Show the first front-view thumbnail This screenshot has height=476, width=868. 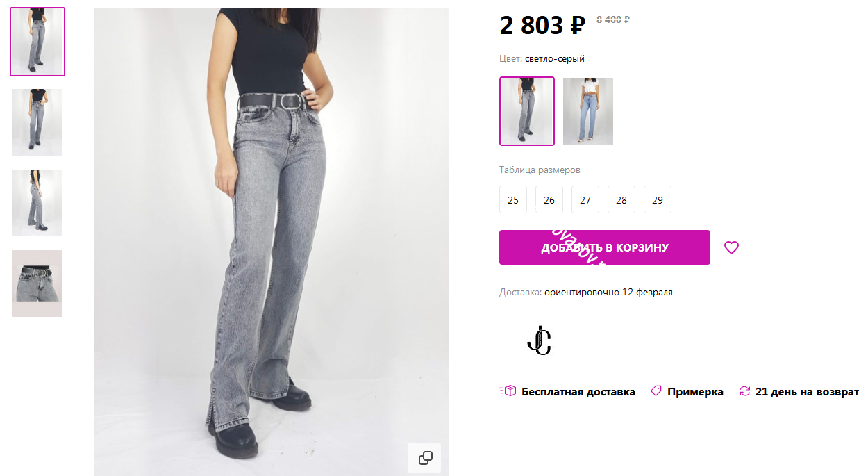pyautogui.click(x=37, y=42)
